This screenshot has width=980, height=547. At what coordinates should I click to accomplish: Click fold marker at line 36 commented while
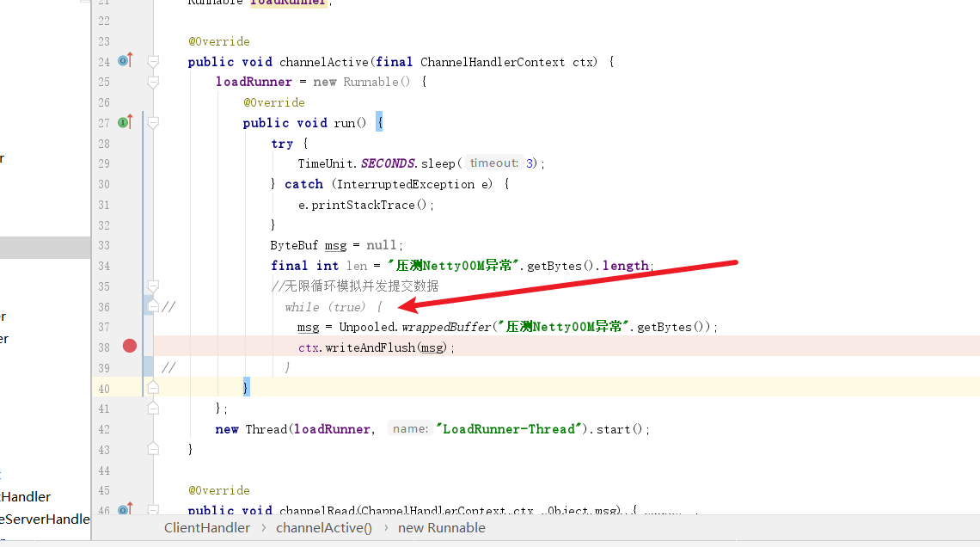(153, 305)
